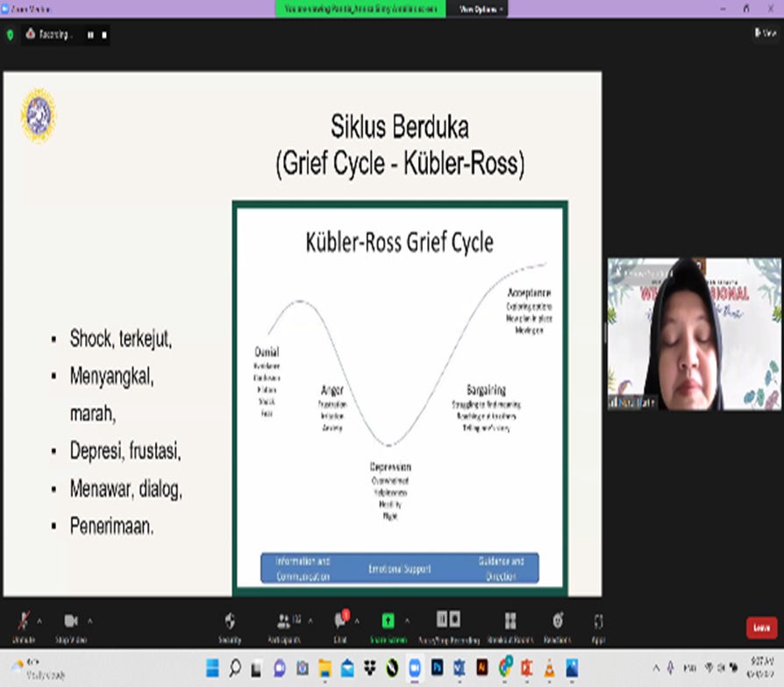Click the green encryption shield icon

11,35
